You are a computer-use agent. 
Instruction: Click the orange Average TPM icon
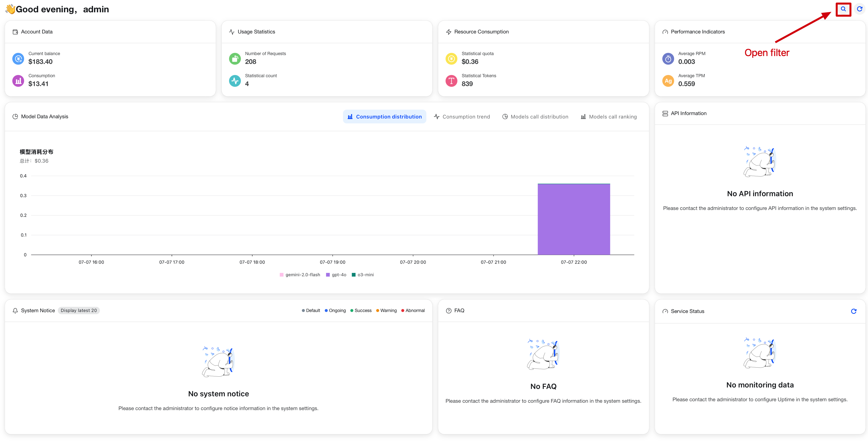[x=668, y=81]
